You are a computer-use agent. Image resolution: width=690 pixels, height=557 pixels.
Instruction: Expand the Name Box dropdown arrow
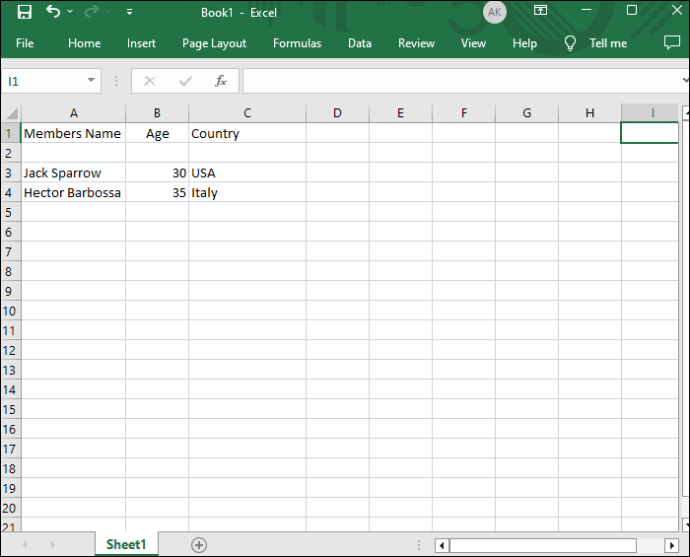[x=91, y=80]
